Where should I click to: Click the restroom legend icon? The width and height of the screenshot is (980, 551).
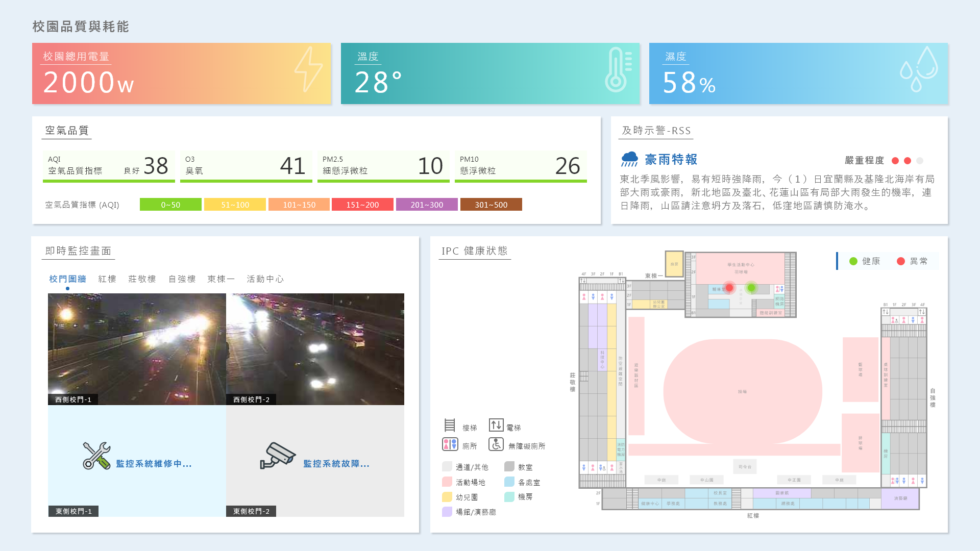pyautogui.click(x=450, y=444)
